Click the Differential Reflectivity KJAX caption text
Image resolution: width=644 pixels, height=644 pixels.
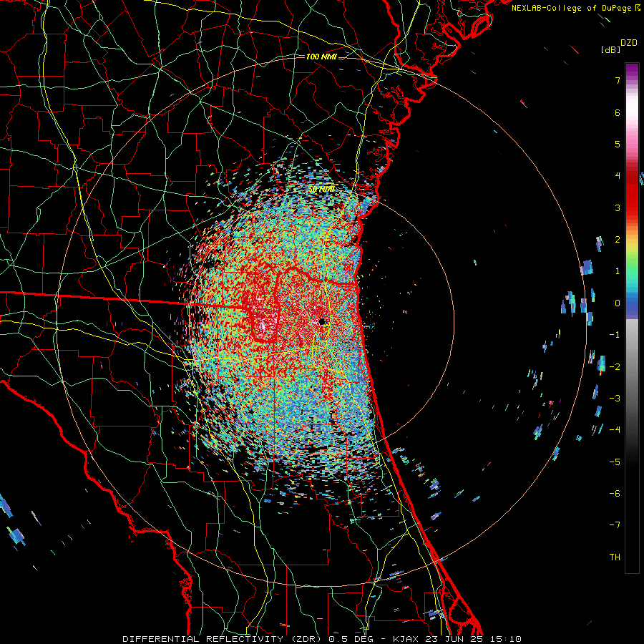coord(322,639)
